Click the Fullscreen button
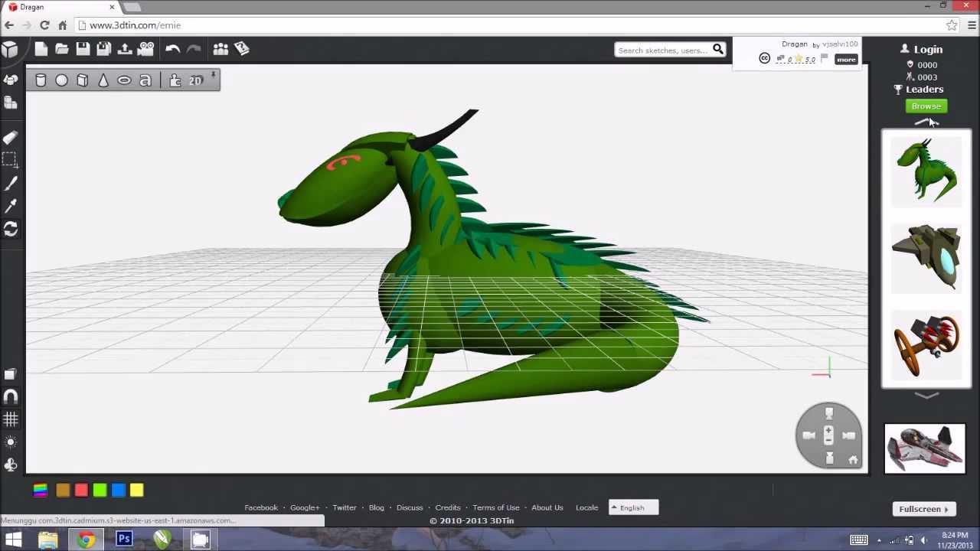The height and width of the screenshot is (551, 980). (x=923, y=509)
